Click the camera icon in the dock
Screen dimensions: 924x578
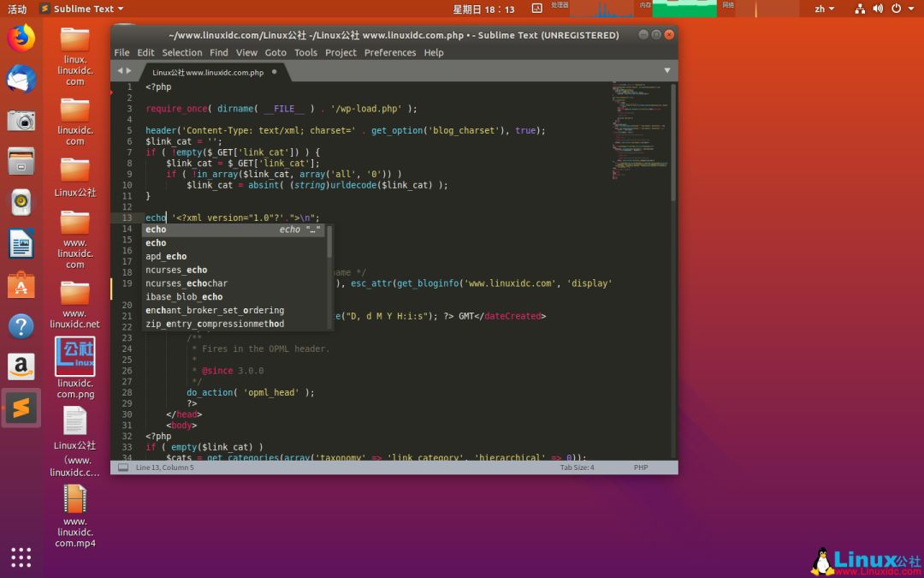tap(21, 120)
